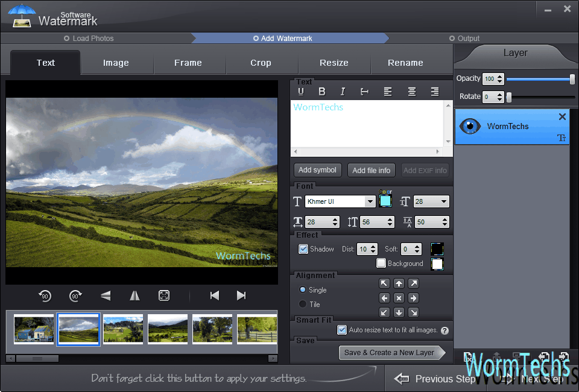
Task: Align watermark to top-left corner
Action: [384, 283]
